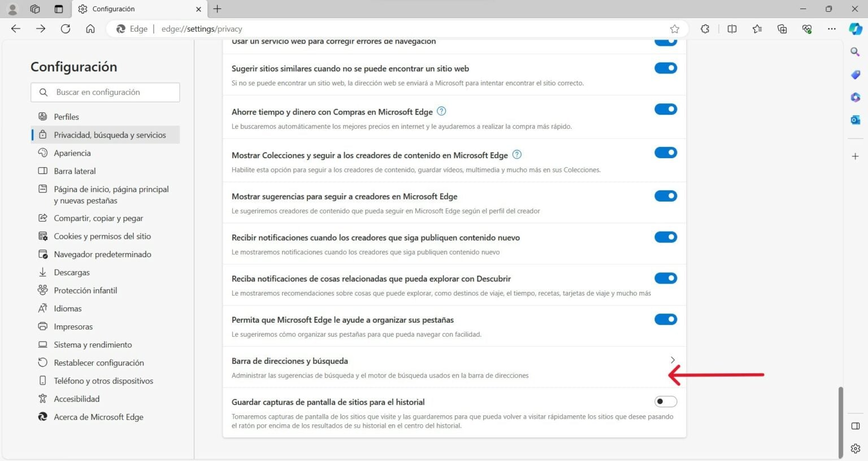This screenshot has height=461, width=868.
Task: Open Microsoft 365 in the sidebar
Action: (x=855, y=98)
